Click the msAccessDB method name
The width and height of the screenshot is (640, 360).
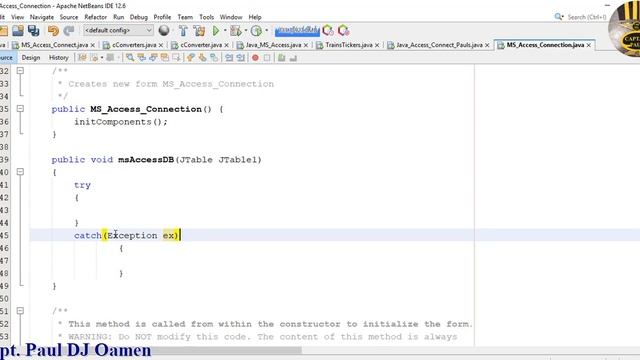(x=146, y=160)
